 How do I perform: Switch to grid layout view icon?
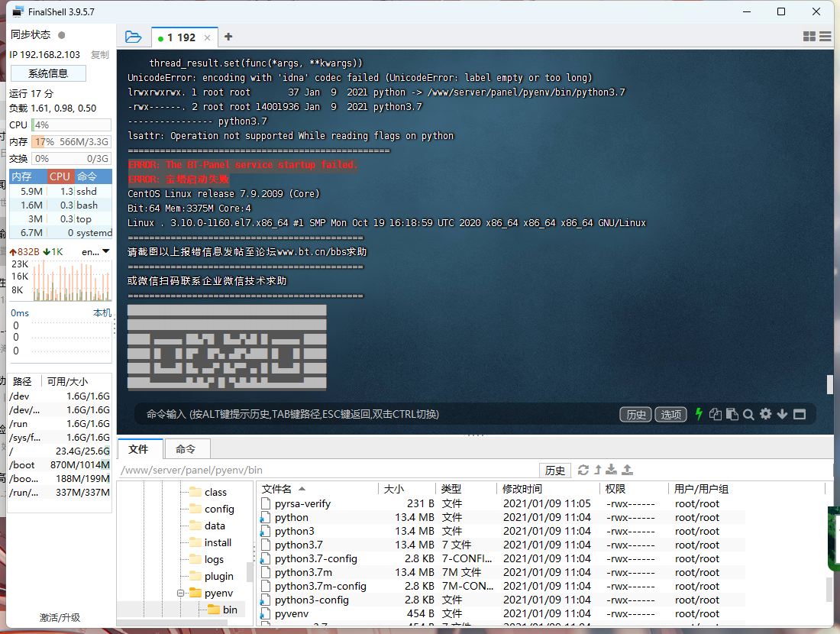click(x=809, y=37)
